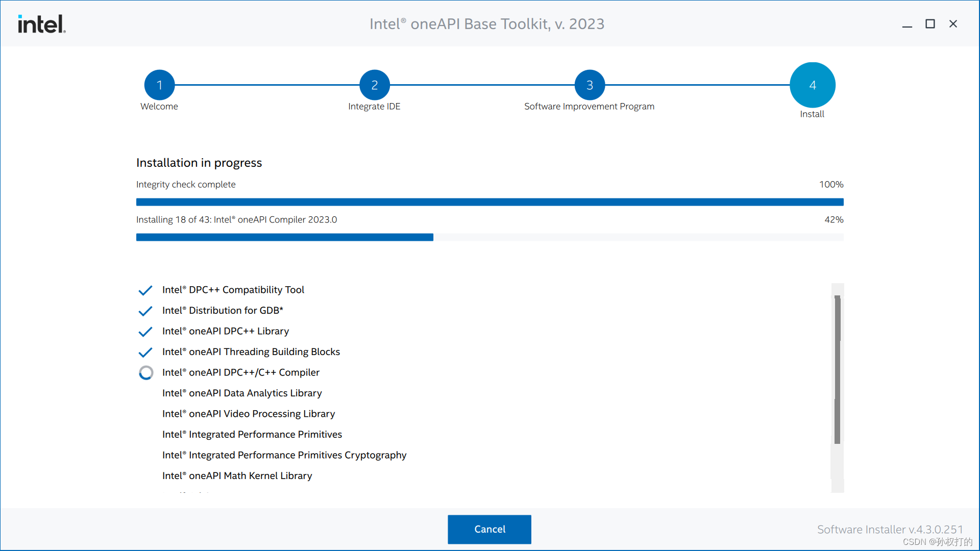The width and height of the screenshot is (980, 551).
Task: Click the 42% progress value
Action: pyautogui.click(x=834, y=219)
